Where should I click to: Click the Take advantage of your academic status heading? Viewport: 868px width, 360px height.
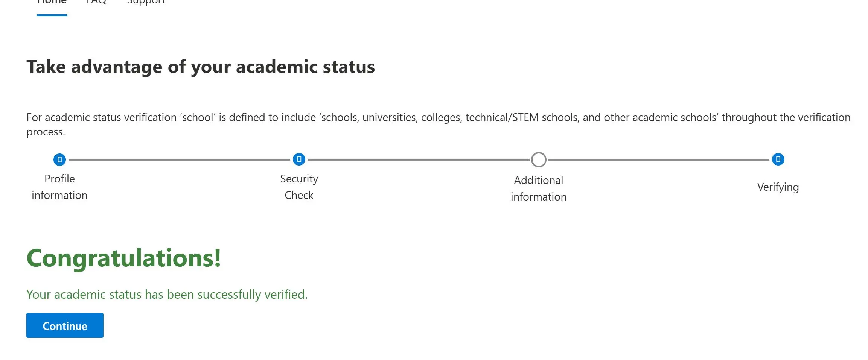click(201, 67)
